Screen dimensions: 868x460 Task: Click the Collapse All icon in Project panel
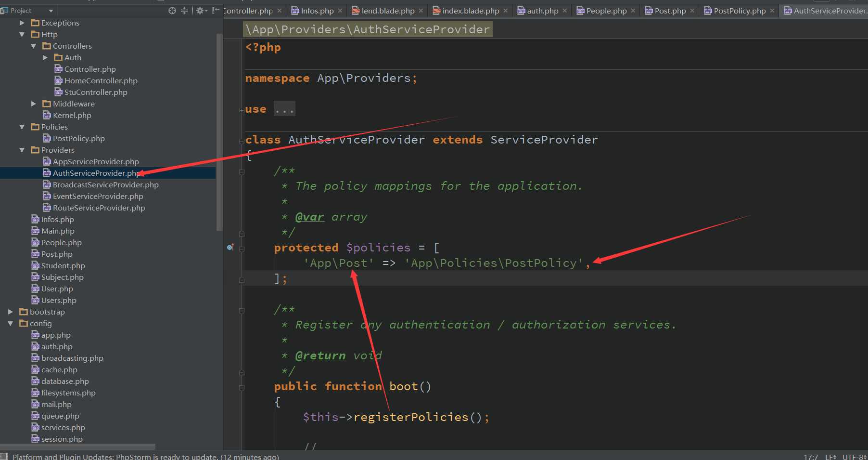pos(184,11)
